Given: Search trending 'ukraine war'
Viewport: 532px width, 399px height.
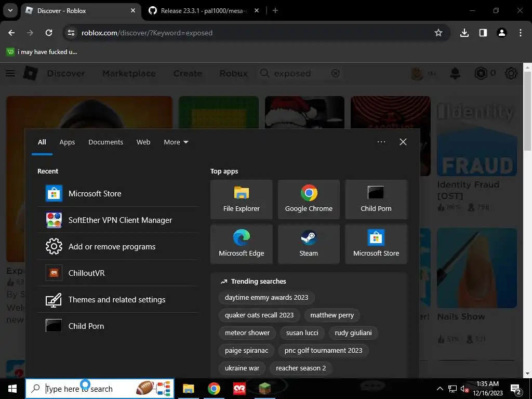Looking at the screenshot, I should coord(242,368).
